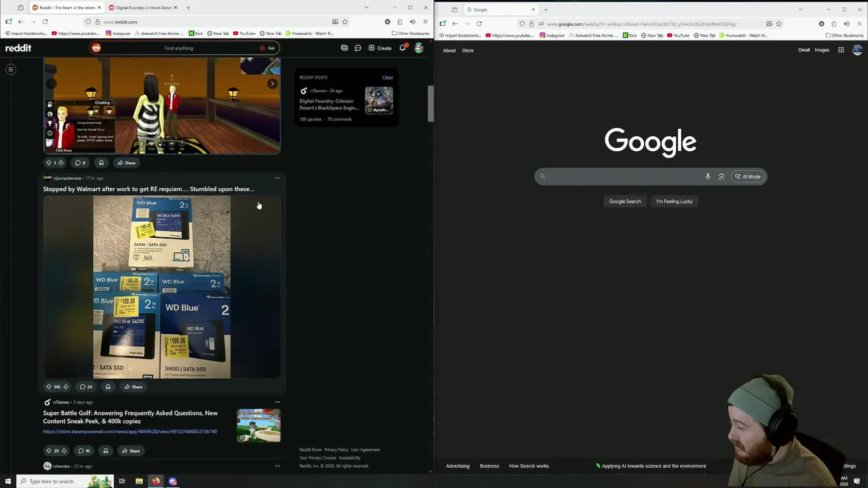List all tabs in Reddit window
Viewport: 868px width, 488px height.
tap(366, 7)
